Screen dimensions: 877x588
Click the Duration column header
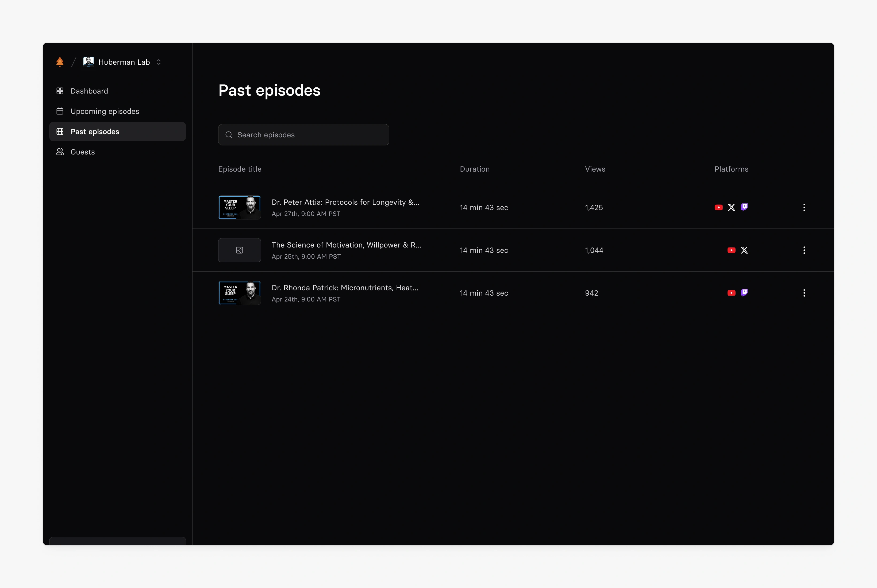pyautogui.click(x=475, y=169)
